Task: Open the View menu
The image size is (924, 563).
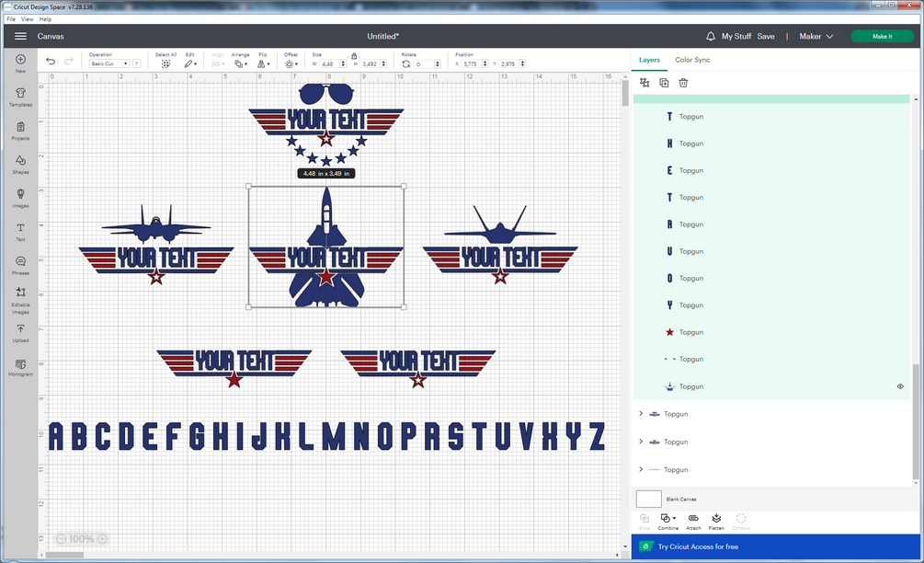Action: (x=27, y=19)
